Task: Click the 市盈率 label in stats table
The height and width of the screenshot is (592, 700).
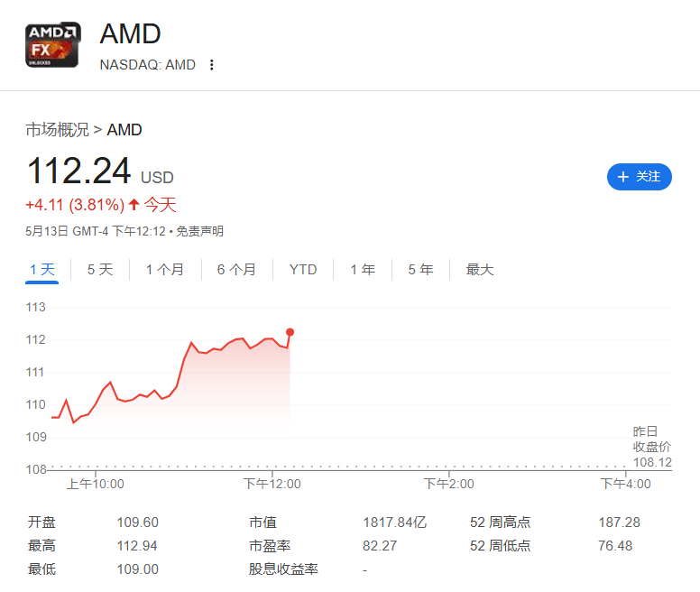Action: tap(270, 546)
